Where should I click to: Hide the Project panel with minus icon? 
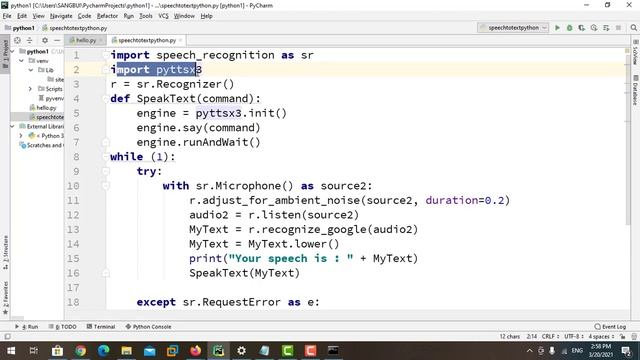click(x=57, y=40)
